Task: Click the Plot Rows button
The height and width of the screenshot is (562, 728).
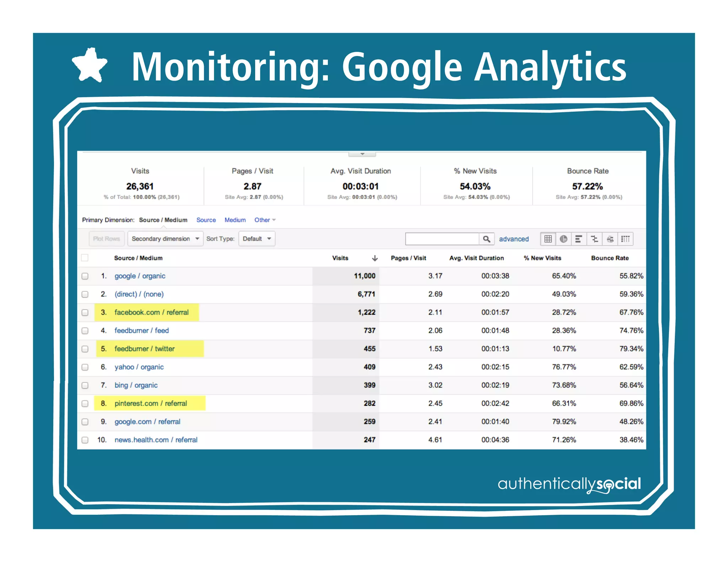Action: (107, 239)
